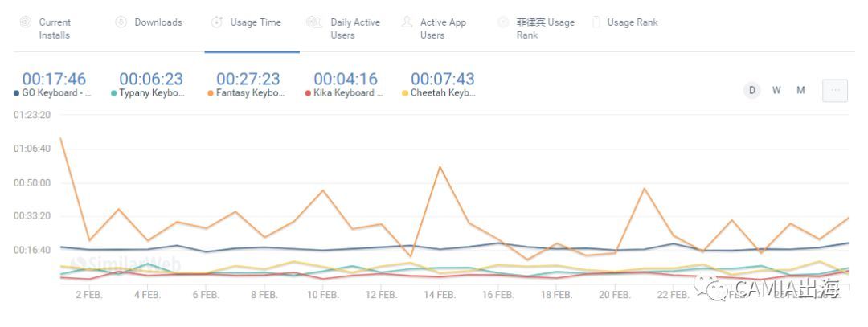
Task: Click the Kika Keyboard legend label
Action: (347, 93)
